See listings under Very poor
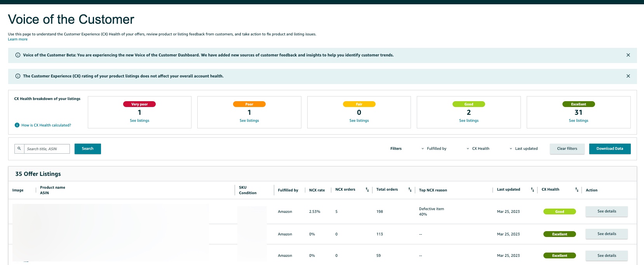The image size is (644, 265). [139, 121]
